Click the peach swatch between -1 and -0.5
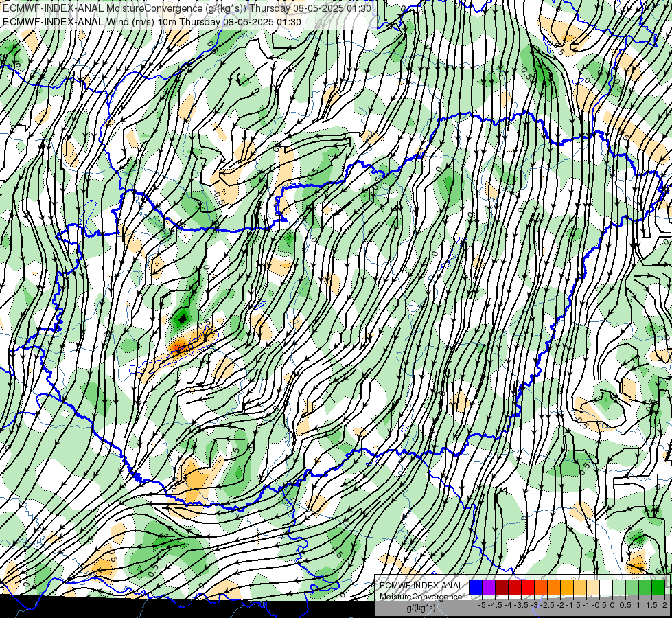 [593, 588]
